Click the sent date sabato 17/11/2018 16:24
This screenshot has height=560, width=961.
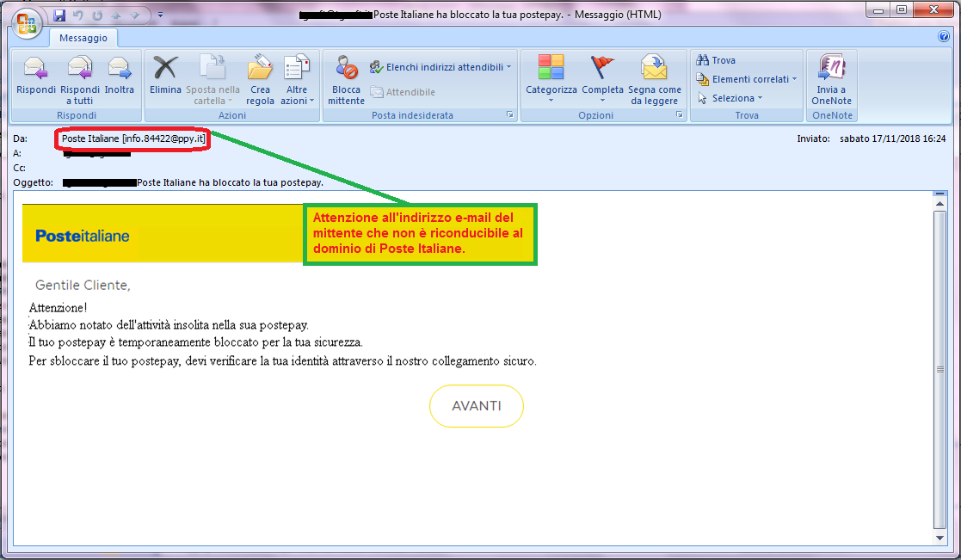click(892, 138)
